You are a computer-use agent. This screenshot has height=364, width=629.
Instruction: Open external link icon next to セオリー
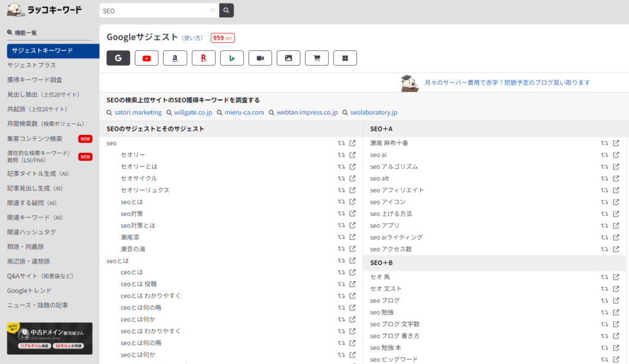[351, 155]
